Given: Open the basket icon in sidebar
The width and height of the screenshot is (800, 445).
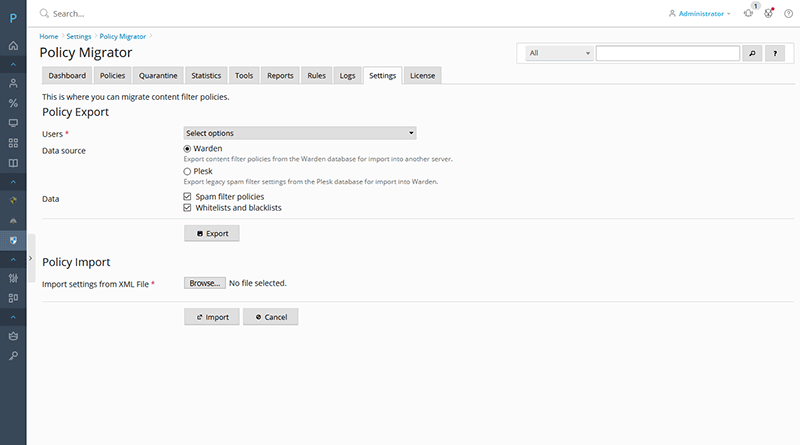Looking at the screenshot, I should pyautogui.click(x=13, y=336).
